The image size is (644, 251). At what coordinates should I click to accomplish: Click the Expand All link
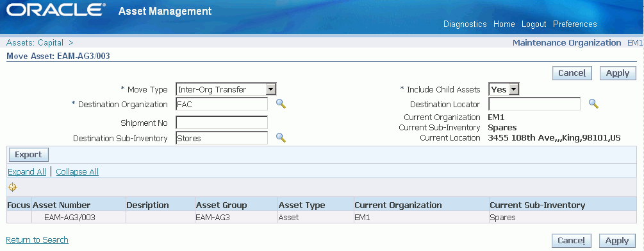click(x=27, y=171)
